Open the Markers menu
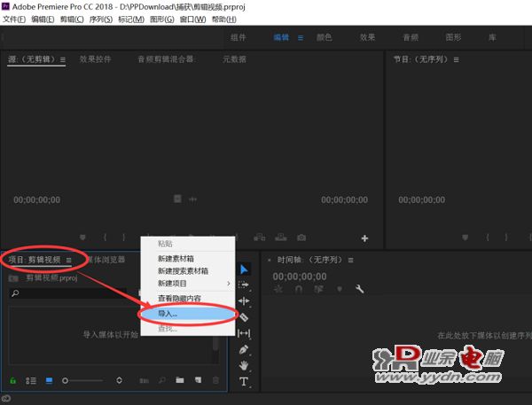Image resolution: width=532 pixels, height=405 pixels. tap(131, 19)
